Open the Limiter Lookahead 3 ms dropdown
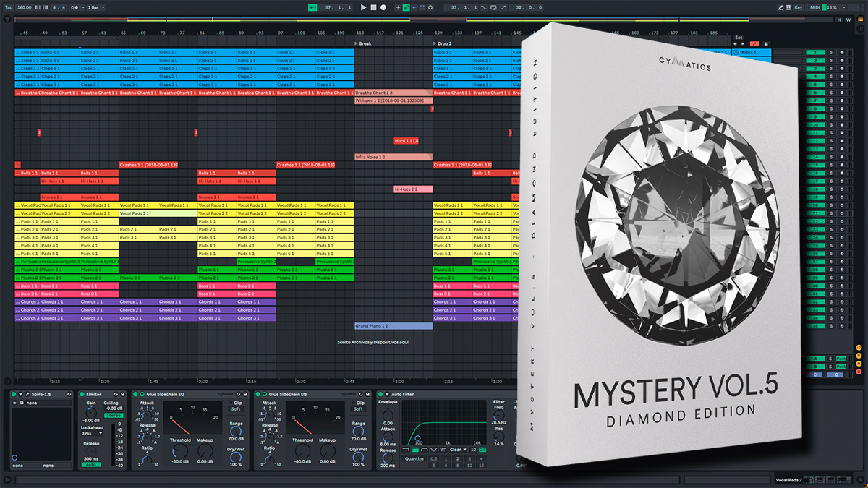The image size is (868, 488). point(92,433)
